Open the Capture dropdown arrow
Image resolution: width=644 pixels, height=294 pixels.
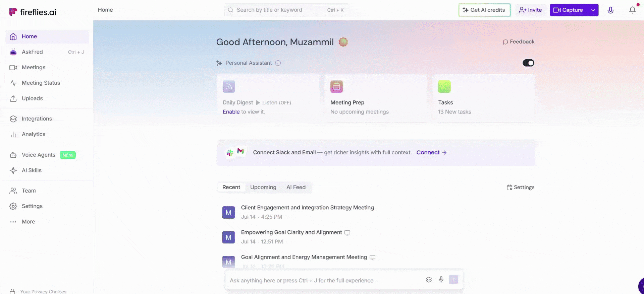click(593, 10)
